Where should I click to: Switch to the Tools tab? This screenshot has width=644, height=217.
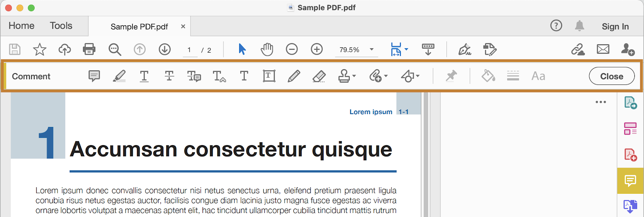pos(61,26)
